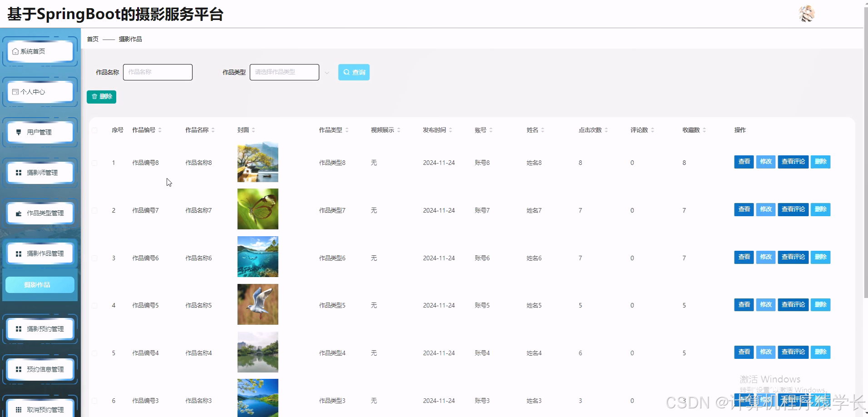Click 首页 in the breadcrumb
The image size is (868, 417).
tap(92, 39)
